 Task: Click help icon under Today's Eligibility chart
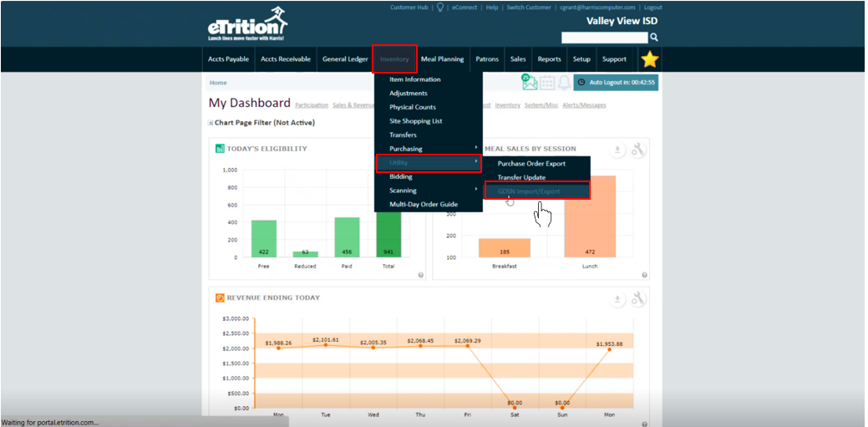[x=420, y=274]
